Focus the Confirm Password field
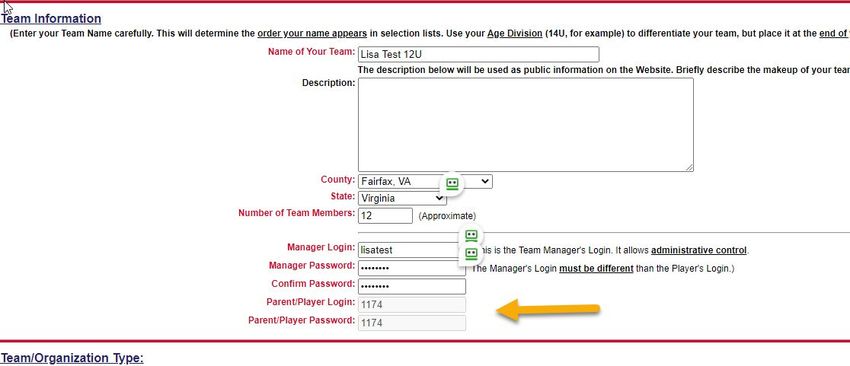The width and height of the screenshot is (850, 366). click(x=411, y=286)
